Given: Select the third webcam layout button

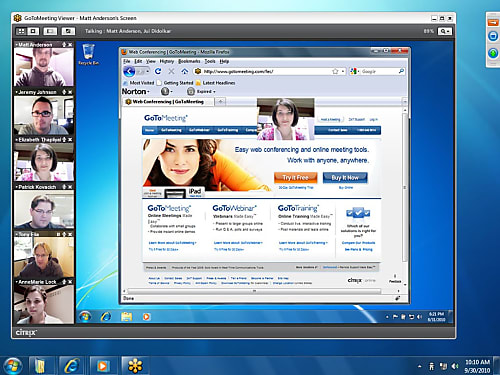Looking at the screenshot, I should [x=50, y=31].
